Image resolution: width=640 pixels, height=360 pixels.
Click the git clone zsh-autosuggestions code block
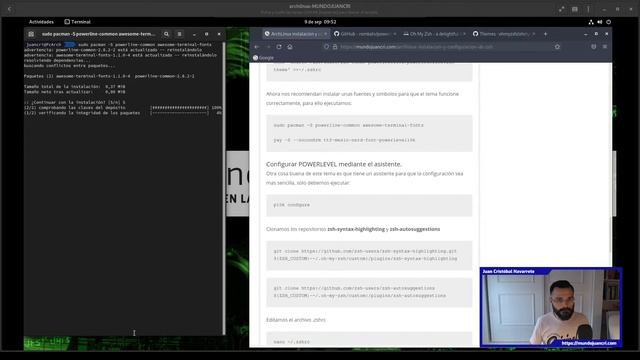pyautogui.click(x=369, y=292)
